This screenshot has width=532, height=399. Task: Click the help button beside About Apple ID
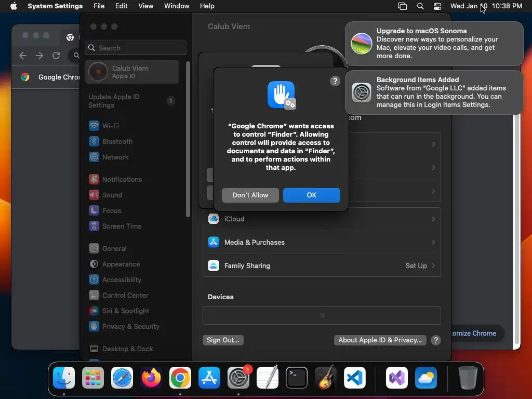pos(436,340)
